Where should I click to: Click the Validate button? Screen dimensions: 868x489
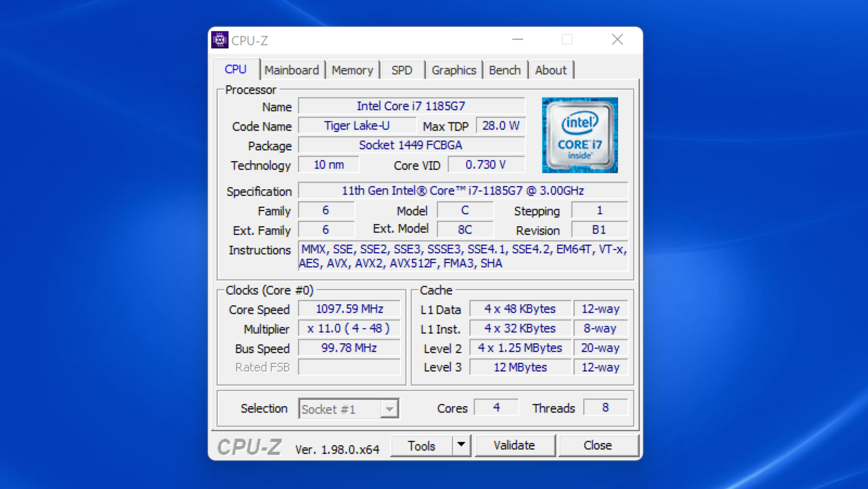click(514, 445)
